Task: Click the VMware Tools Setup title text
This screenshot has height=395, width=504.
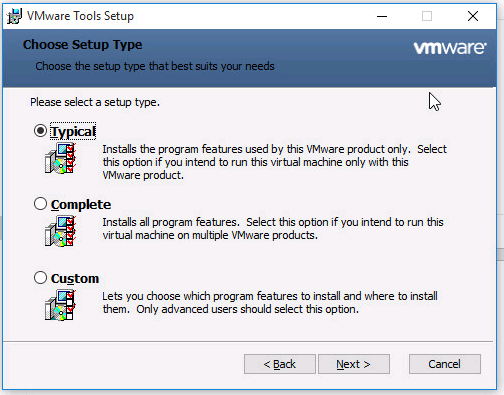Action: 80,16
